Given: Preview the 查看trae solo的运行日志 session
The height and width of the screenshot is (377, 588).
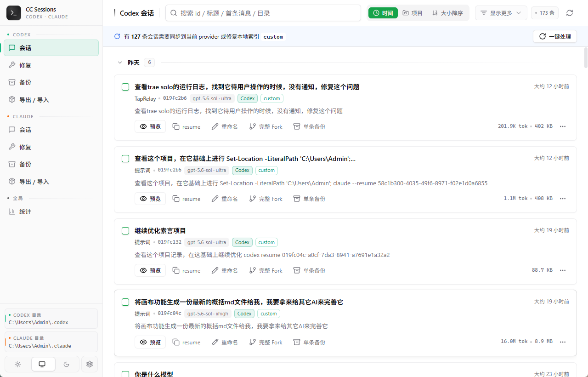Looking at the screenshot, I should click(150, 126).
